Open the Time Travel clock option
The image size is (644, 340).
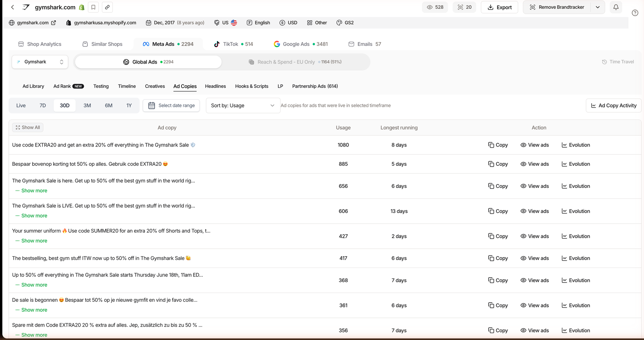pyautogui.click(x=618, y=62)
